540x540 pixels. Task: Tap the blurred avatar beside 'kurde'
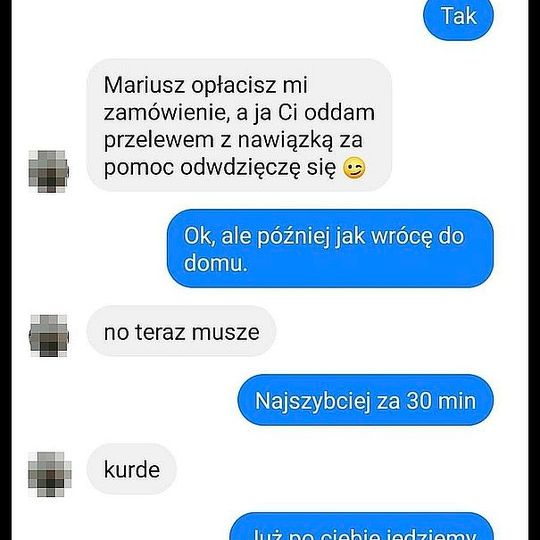point(50,474)
